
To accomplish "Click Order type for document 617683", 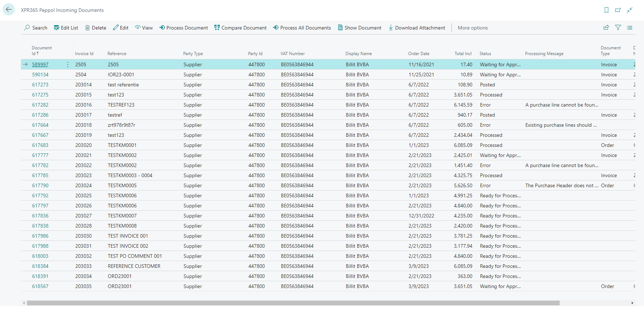I will click(x=608, y=145).
